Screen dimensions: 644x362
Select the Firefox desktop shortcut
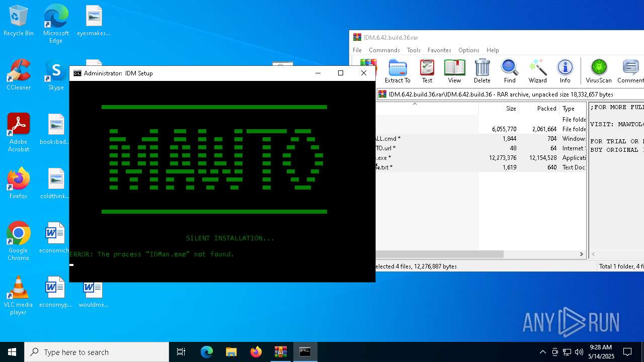[19, 184]
